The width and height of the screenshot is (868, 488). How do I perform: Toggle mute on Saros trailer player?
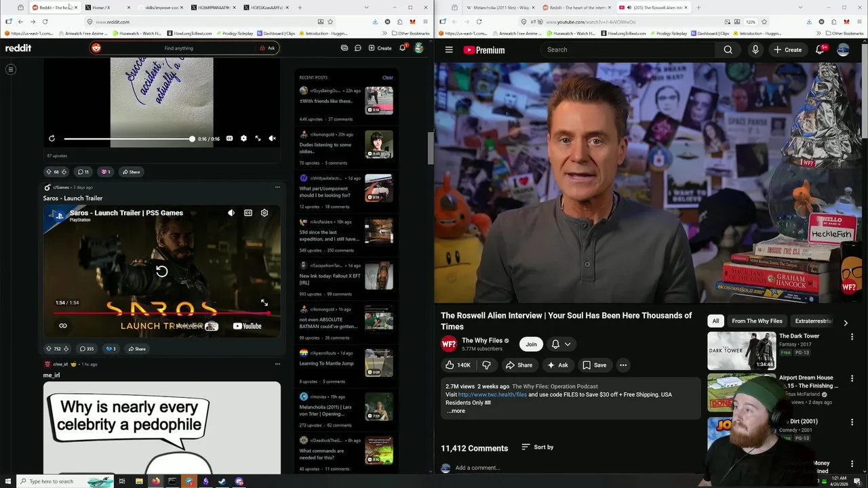pyautogui.click(x=231, y=213)
